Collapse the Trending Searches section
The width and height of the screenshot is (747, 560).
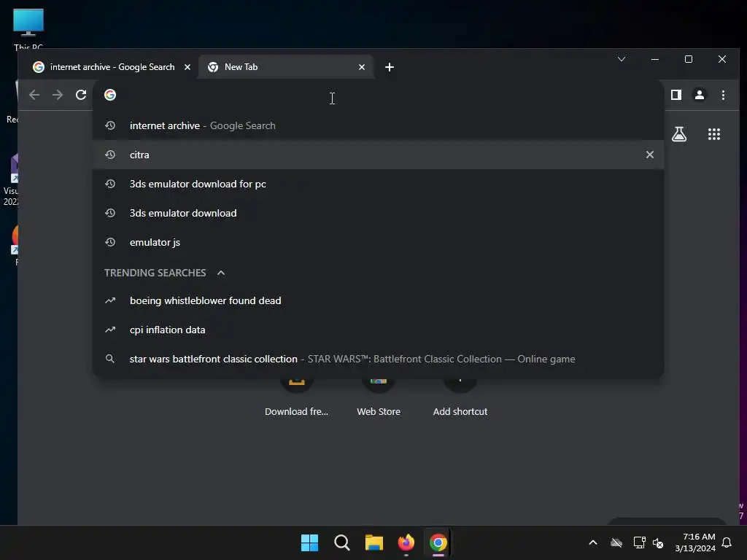tap(220, 273)
